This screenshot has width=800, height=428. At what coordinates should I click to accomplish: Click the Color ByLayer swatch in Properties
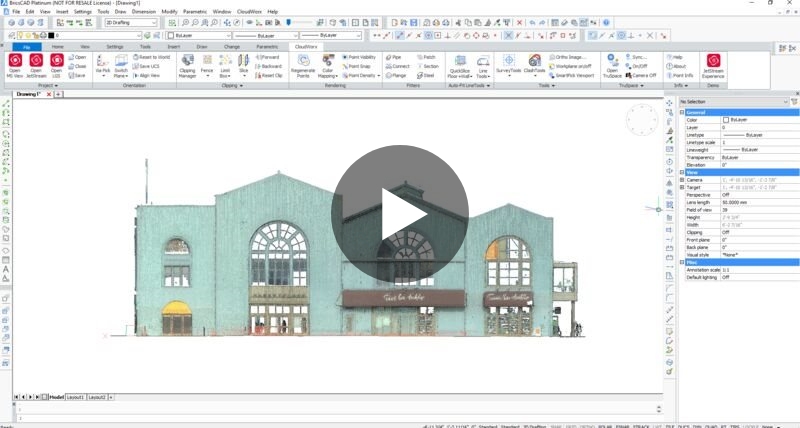coord(726,120)
